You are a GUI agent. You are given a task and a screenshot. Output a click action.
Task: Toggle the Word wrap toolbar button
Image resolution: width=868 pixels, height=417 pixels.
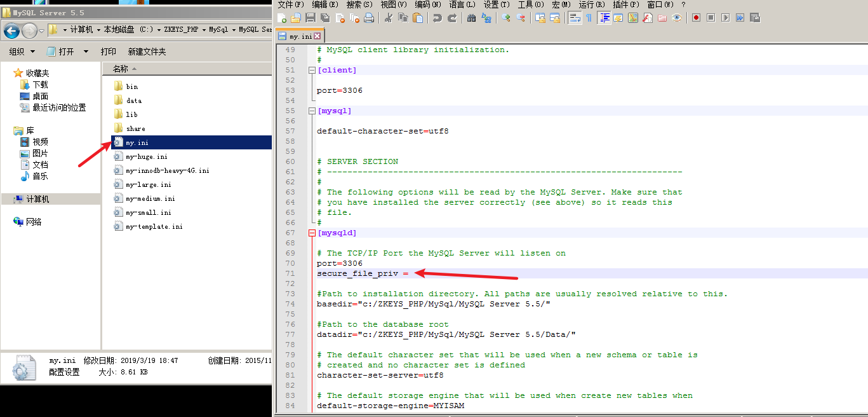point(575,18)
